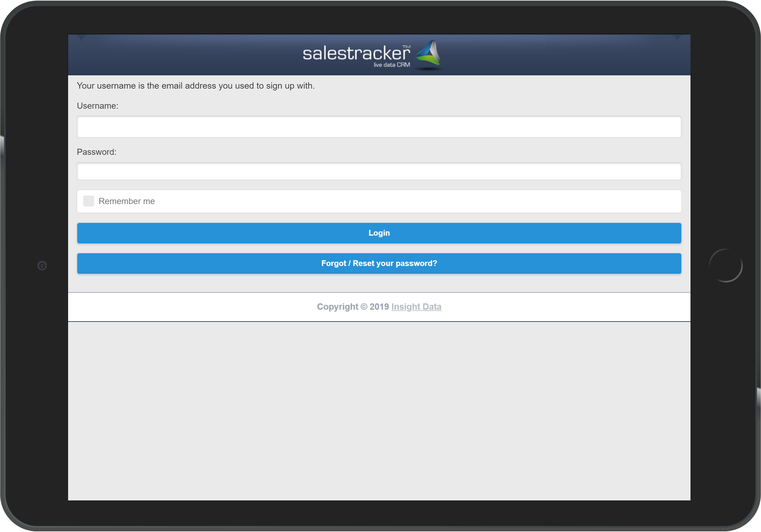Click the Copyright 2019 footer text
Viewport: 761px width, 532px height.
pos(353,307)
